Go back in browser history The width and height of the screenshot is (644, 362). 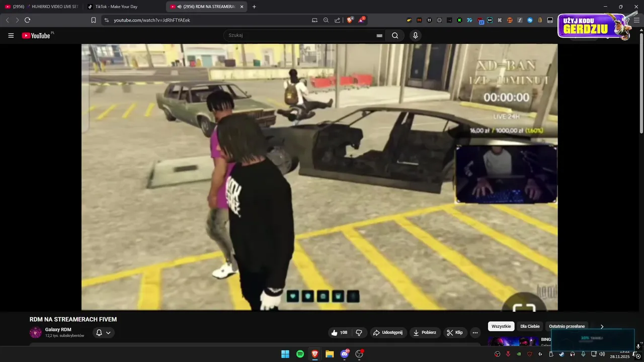(x=7, y=20)
